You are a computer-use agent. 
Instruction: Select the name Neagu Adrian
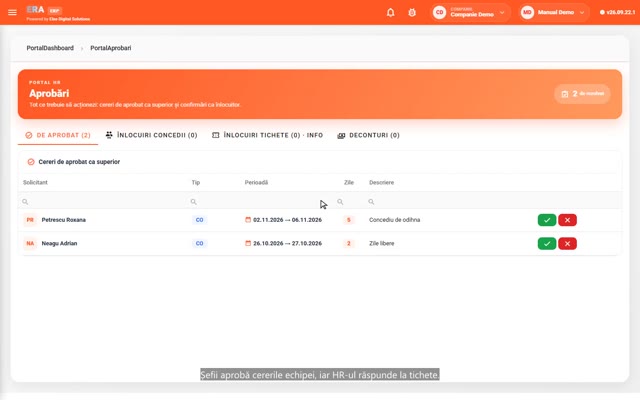coord(59,244)
